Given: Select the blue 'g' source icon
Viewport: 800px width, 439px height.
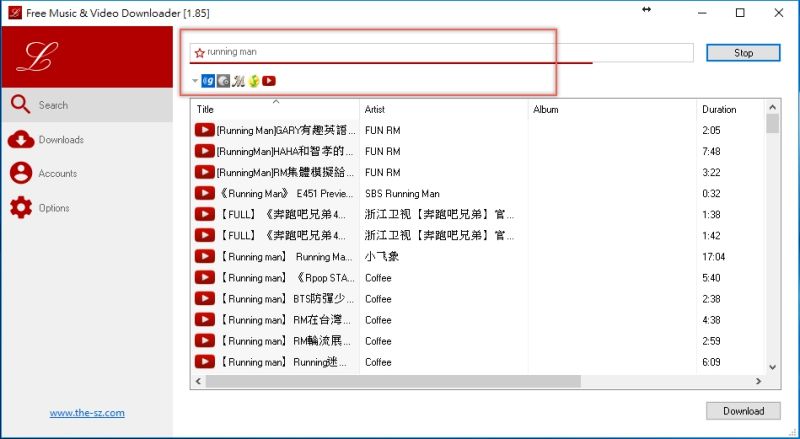Looking at the screenshot, I should coord(208,81).
